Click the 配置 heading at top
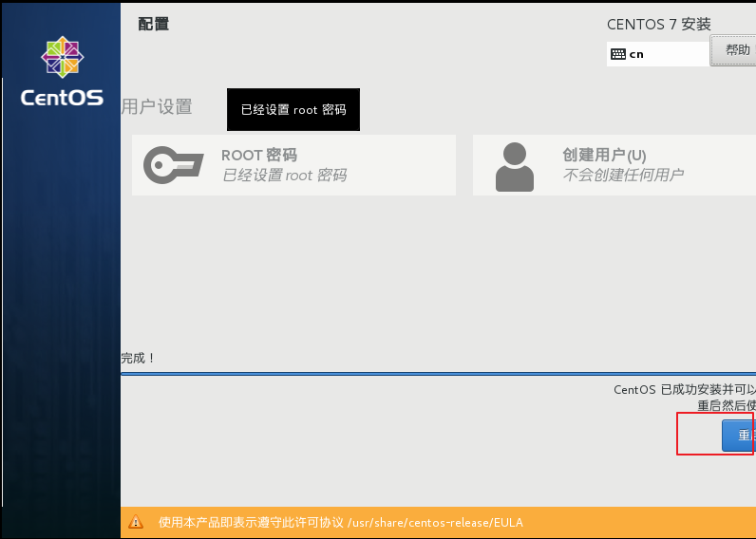This screenshot has height=539, width=756. coord(154,24)
